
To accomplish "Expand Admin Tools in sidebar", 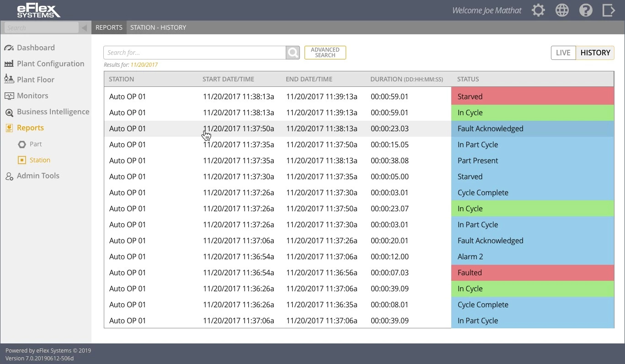I will (x=38, y=176).
